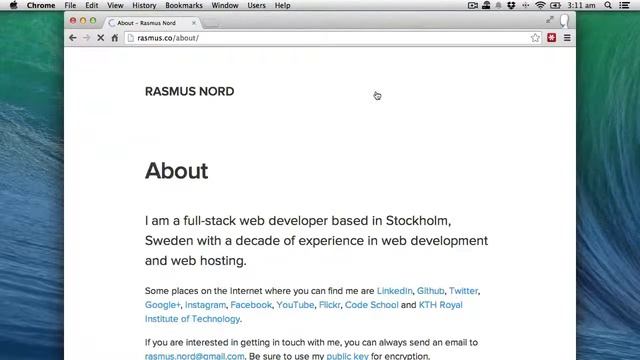Follow the Facebook link
The image size is (640, 360).
tap(251, 305)
